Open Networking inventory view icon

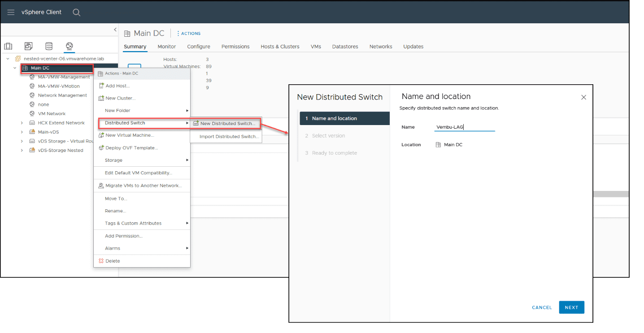click(69, 46)
